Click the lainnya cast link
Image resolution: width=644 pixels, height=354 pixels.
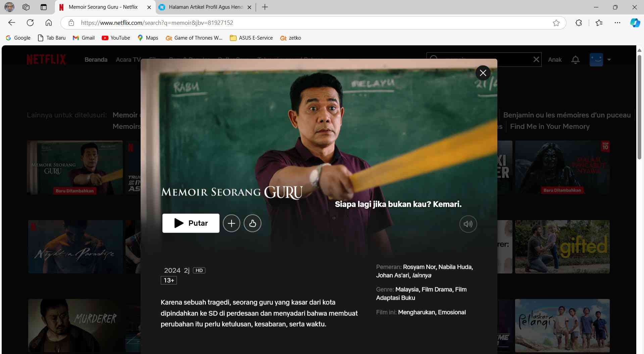422,275
